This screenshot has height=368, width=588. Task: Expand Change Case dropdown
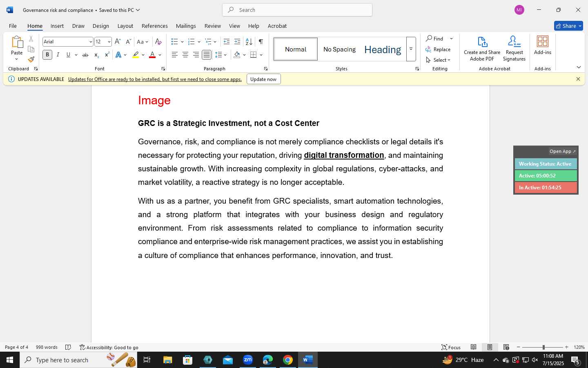tap(143, 42)
